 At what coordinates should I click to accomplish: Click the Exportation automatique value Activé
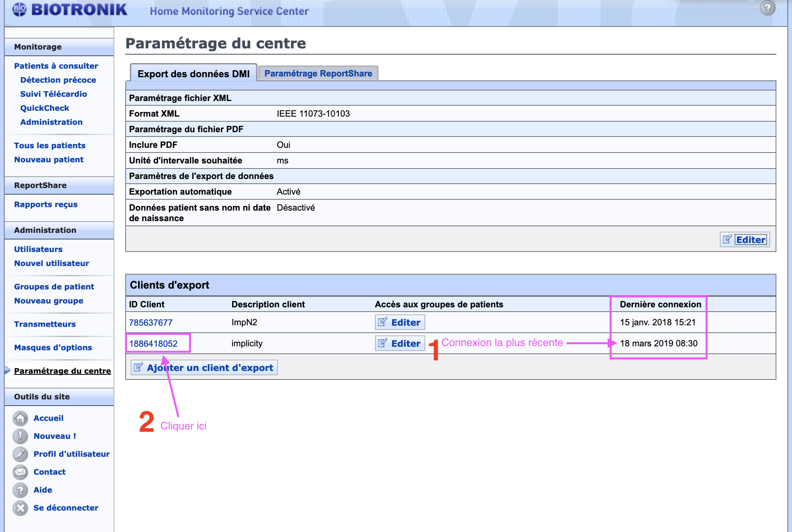coord(289,192)
